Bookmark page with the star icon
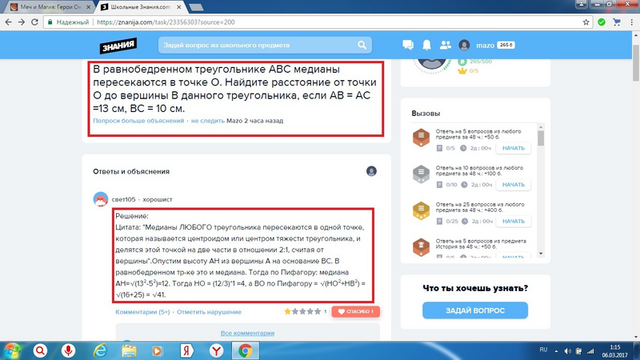Screen dimensions: 640x360 click(586, 22)
